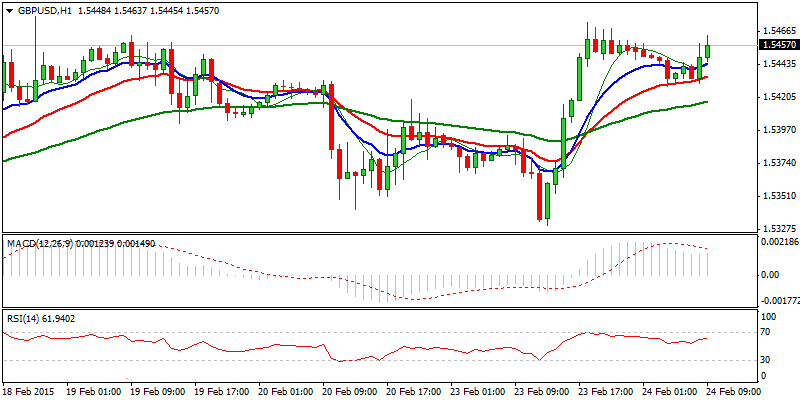Click the GBPUSD,H1 symbol label

pos(44,11)
